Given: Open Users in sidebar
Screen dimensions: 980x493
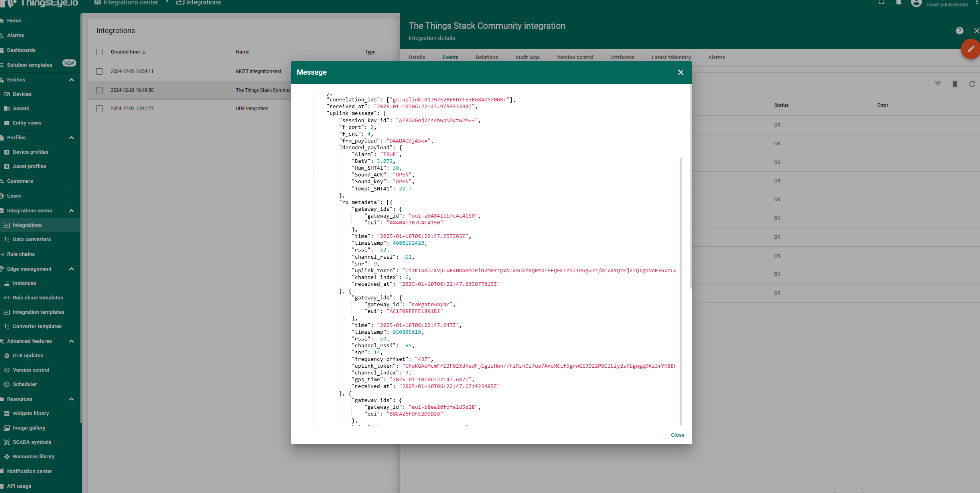Looking at the screenshot, I should coord(14,196).
